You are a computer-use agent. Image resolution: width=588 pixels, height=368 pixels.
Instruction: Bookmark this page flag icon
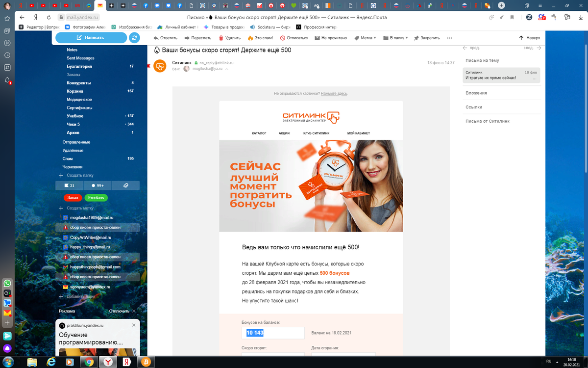click(x=513, y=17)
